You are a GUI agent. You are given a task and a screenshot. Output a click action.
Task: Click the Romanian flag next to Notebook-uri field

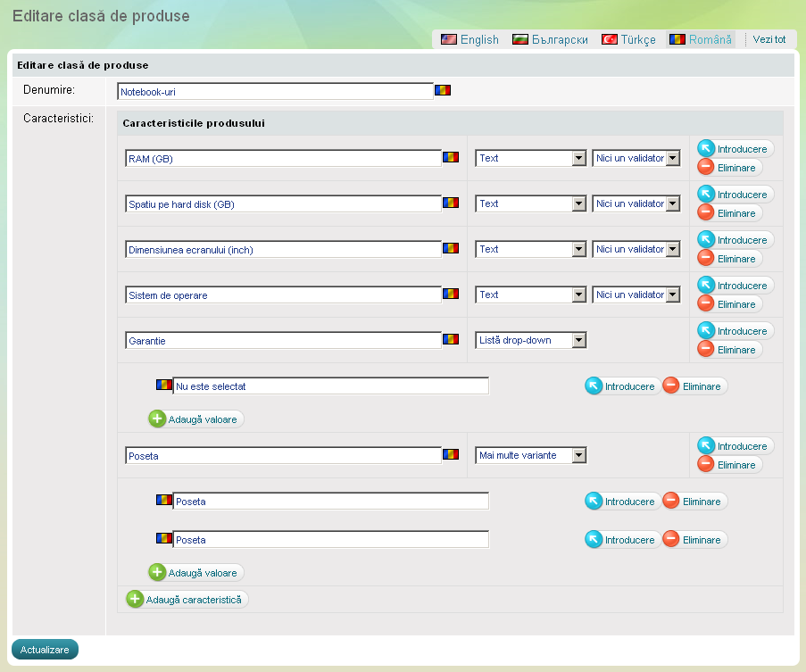pos(443,90)
